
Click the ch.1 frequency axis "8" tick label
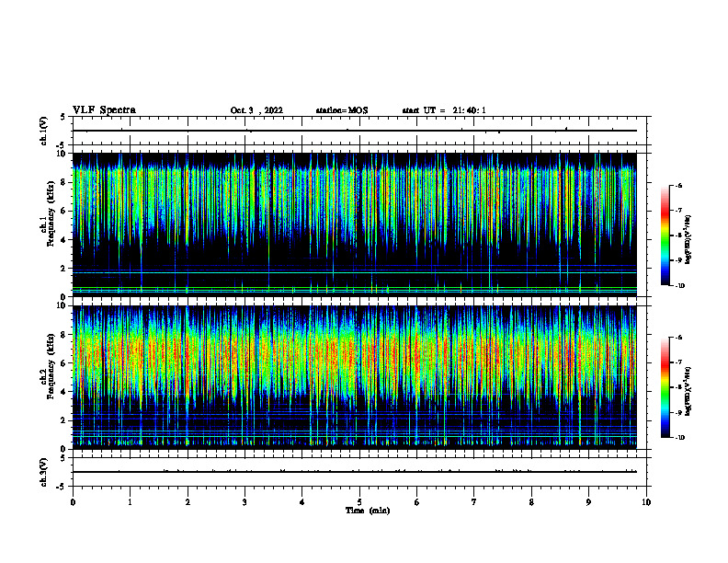pyautogui.click(x=63, y=182)
